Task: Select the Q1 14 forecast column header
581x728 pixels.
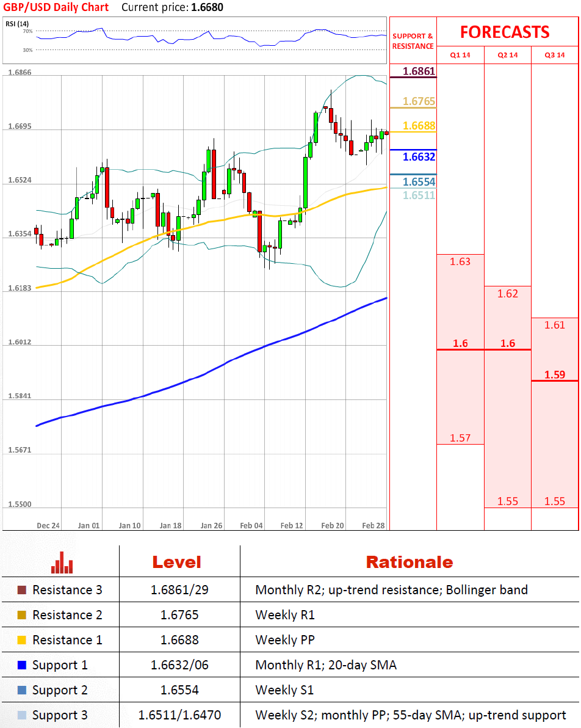Action: pos(460,55)
